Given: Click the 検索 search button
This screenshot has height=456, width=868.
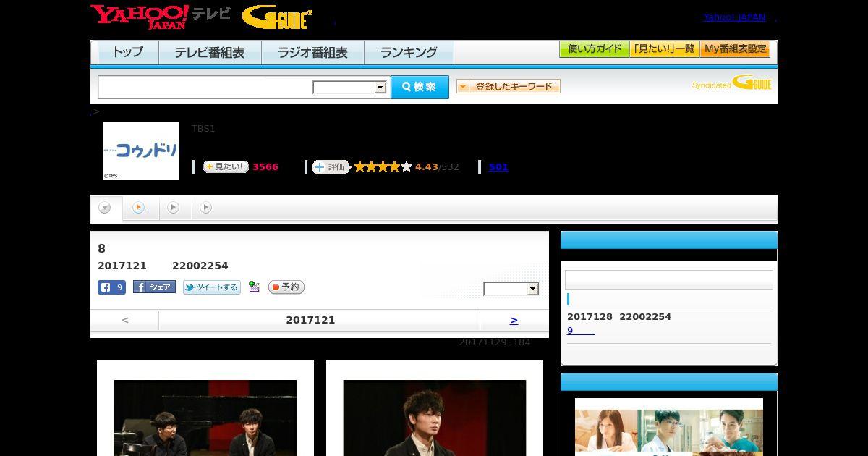Looking at the screenshot, I should (x=420, y=87).
